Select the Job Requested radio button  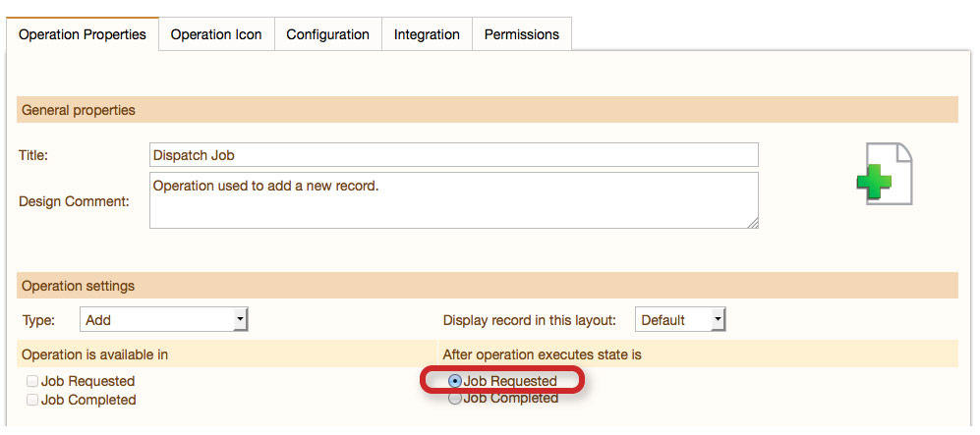pyautogui.click(x=454, y=381)
